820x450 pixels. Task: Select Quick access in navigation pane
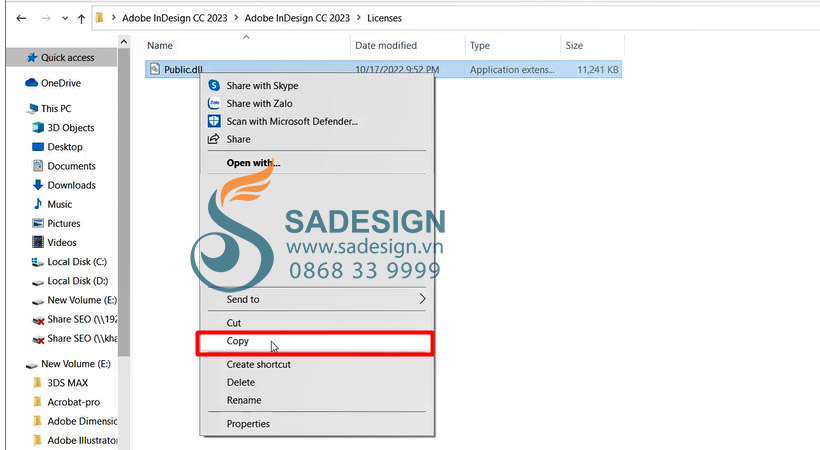tap(67, 58)
